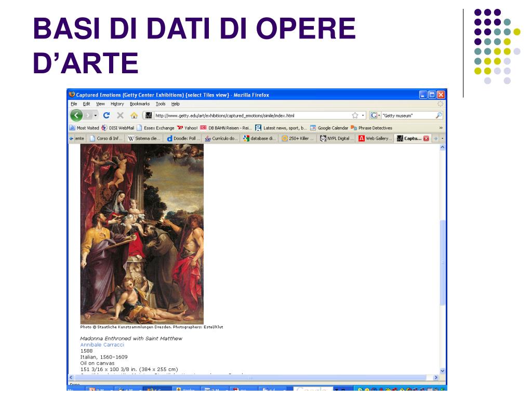Click the "Oil on canvas" text
Viewport: 532px width, 399px height.
click(x=97, y=363)
